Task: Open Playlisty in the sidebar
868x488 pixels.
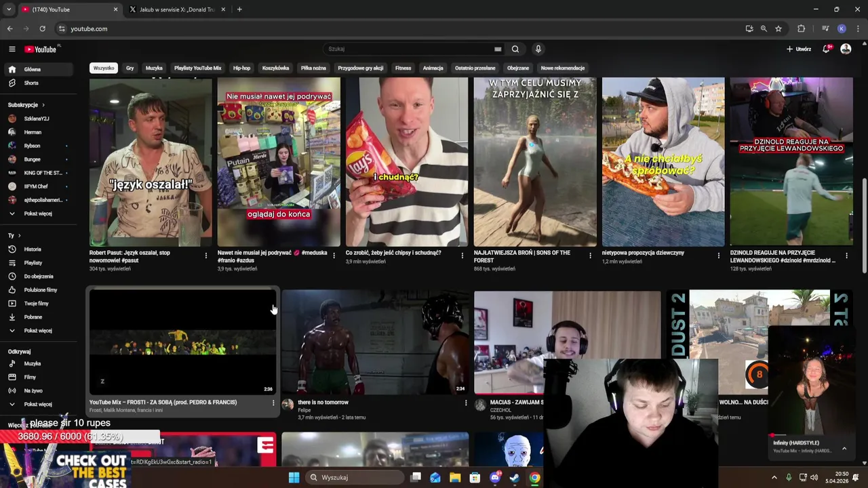Action: 37,262
